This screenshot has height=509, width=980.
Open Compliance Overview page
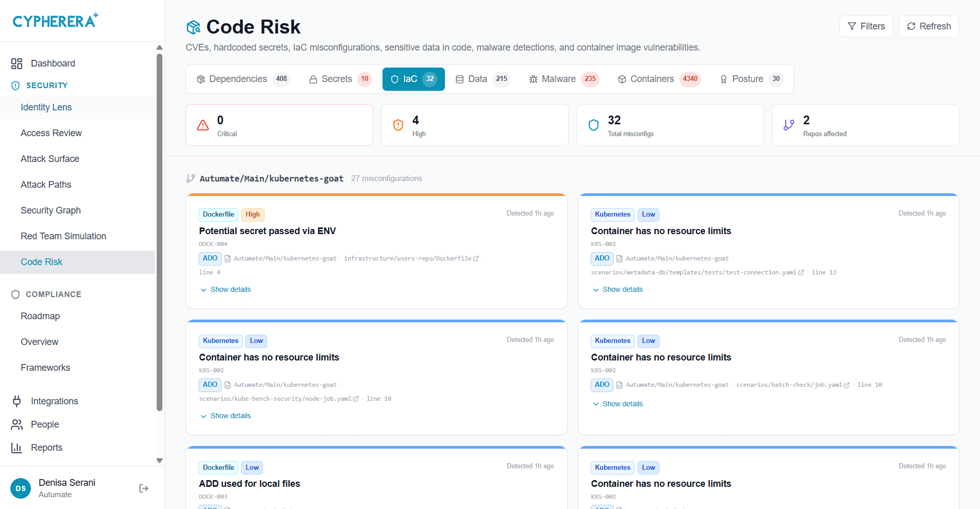[x=77, y=342]
